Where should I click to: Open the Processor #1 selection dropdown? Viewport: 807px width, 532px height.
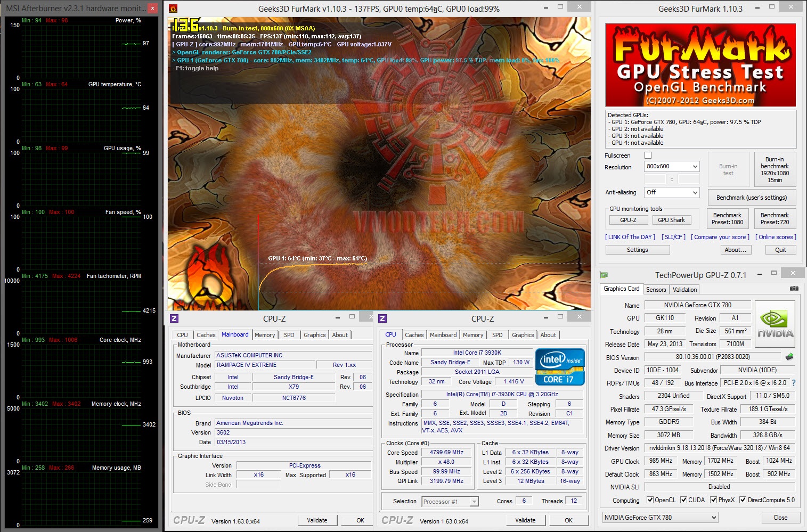pos(450,502)
